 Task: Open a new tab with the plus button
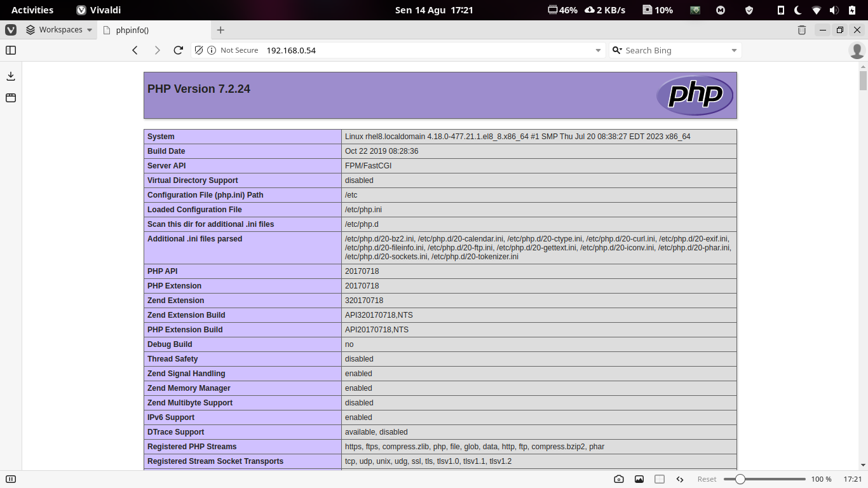(x=220, y=29)
